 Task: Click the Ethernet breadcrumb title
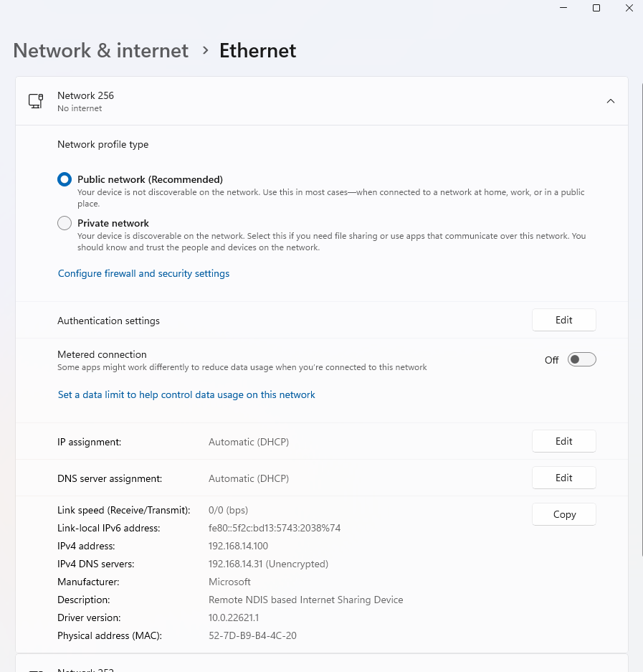[x=257, y=51]
